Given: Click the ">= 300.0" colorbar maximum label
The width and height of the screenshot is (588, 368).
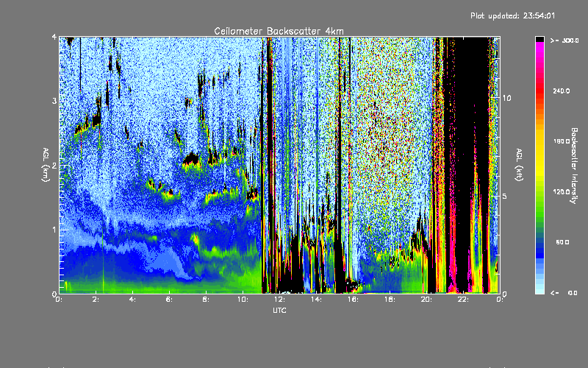Looking at the screenshot, I should tap(564, 40).
